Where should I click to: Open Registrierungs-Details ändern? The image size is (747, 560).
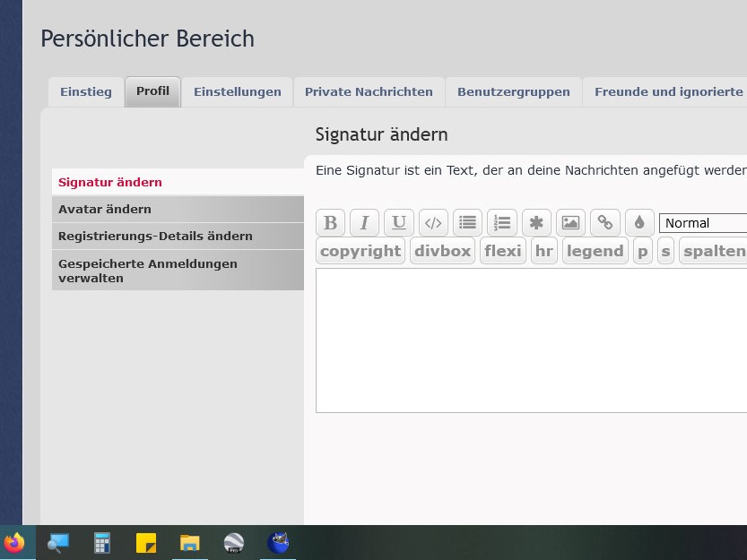click(155, 236)
